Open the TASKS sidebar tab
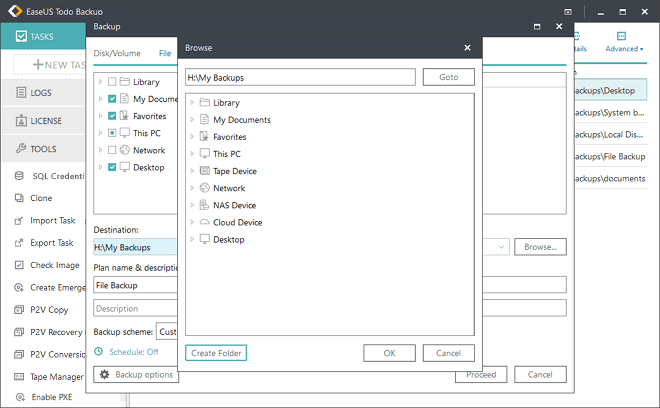Viewport: 660px width, 408px height. [43, 36]
